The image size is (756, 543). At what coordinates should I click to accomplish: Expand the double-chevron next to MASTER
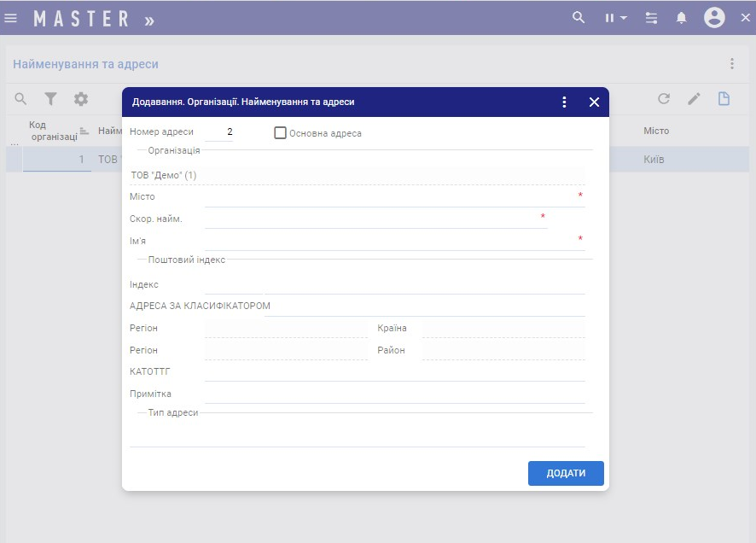pyautogui.click(x=149, y=20)
